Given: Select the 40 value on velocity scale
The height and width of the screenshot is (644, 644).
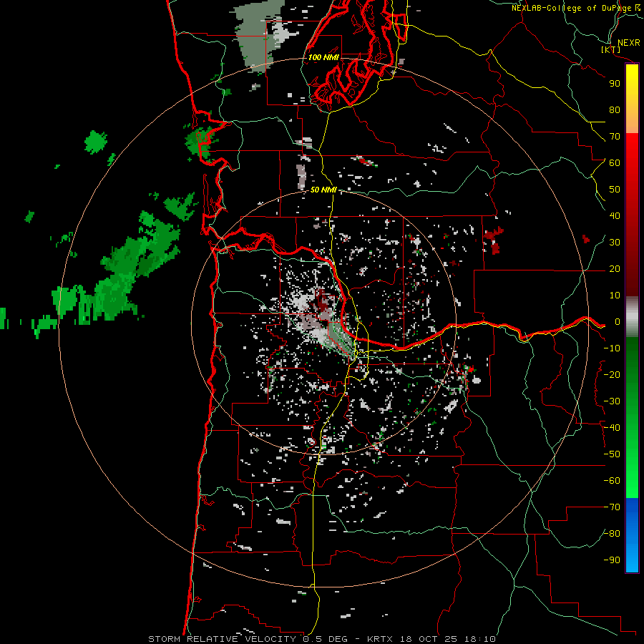Looking at the screenshot, I should (615, 216).
